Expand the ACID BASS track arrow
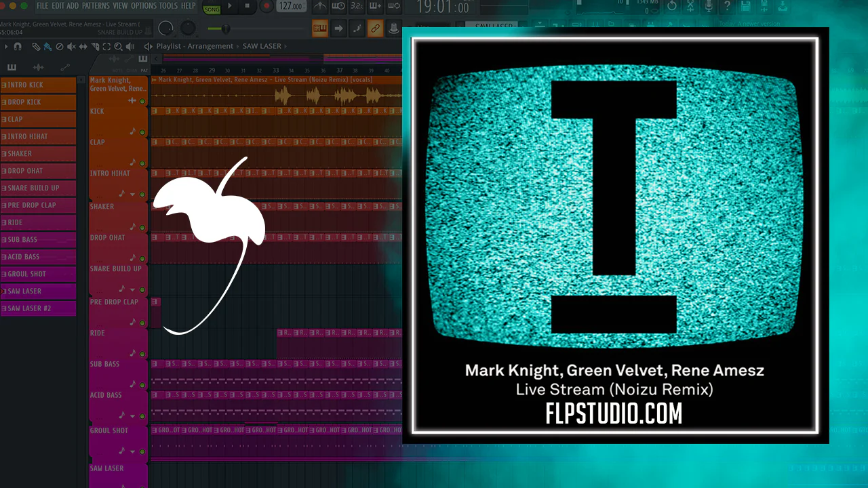The height and width of the screenshot is (488, 868). (x=133, y=415)
